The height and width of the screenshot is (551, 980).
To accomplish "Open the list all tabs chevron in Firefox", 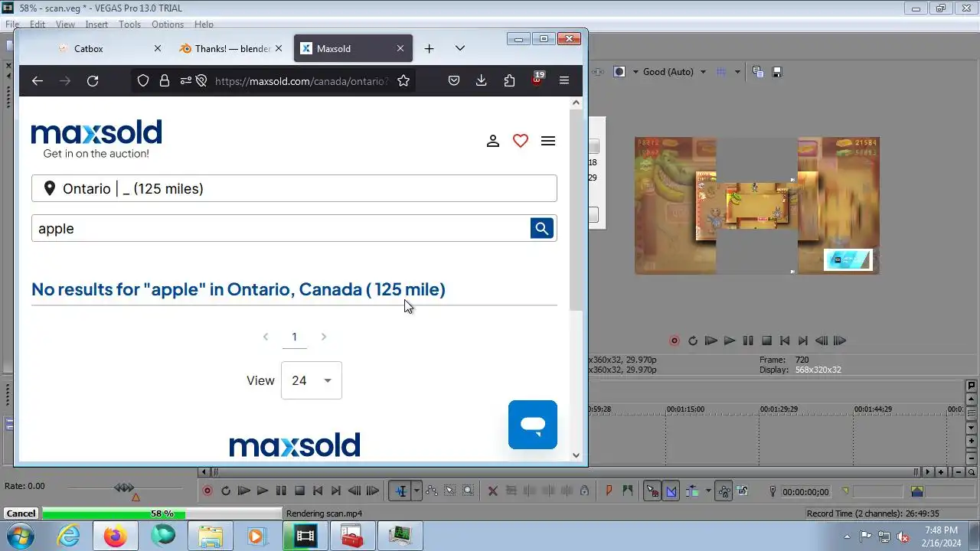I will tap(459, 48).
